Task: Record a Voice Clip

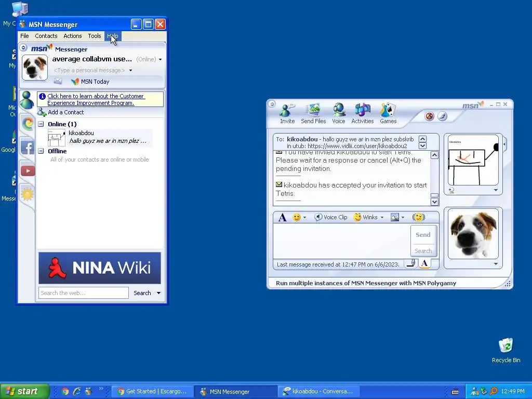Action: coord(331,217)
